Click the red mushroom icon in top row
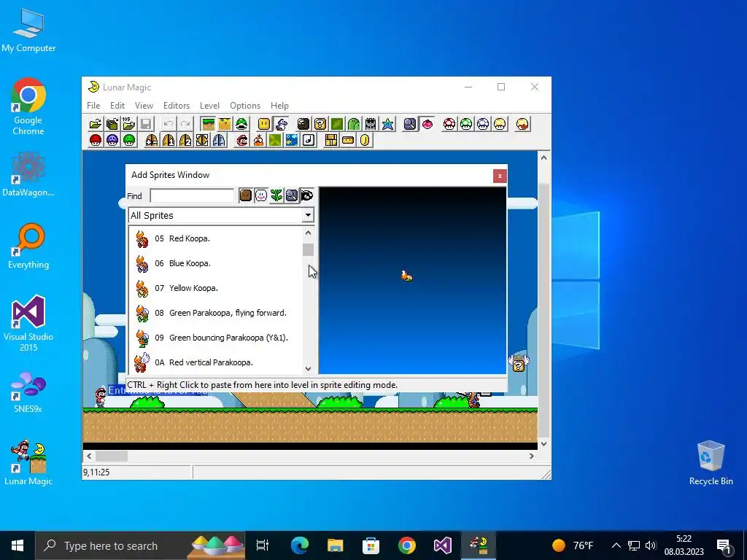Image resolution: width=747 pixels, height=560 pixels. point(449,124)
